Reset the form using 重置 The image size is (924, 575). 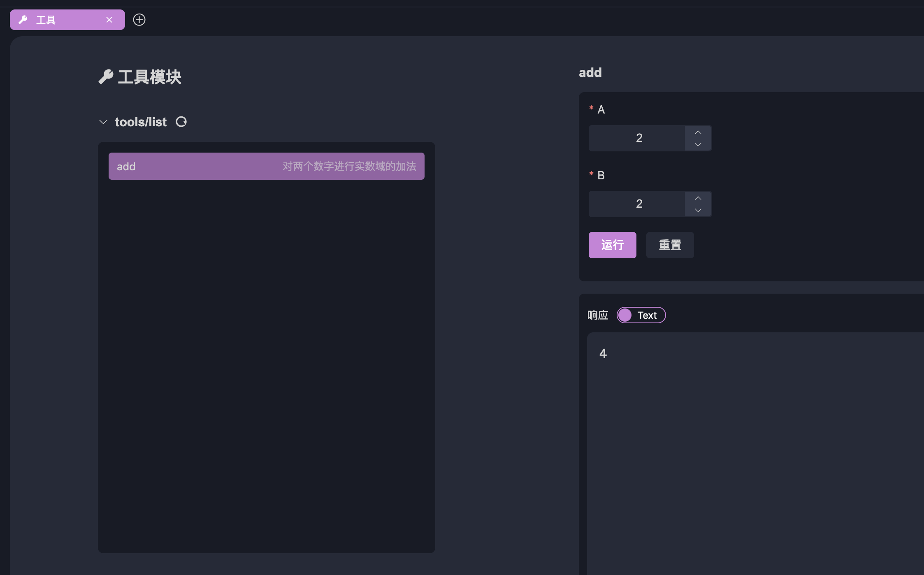click(x=670, y=245)
